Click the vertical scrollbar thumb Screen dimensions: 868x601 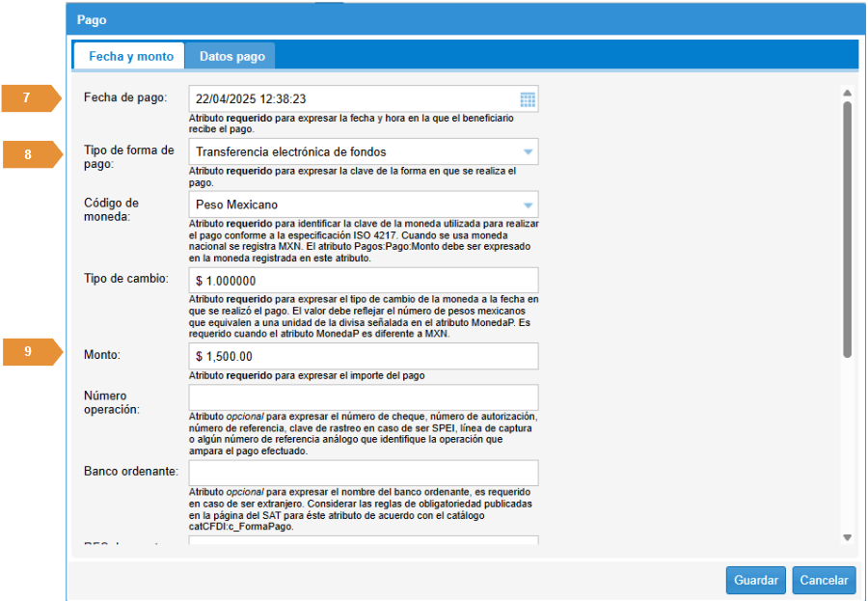coord(847,230)
